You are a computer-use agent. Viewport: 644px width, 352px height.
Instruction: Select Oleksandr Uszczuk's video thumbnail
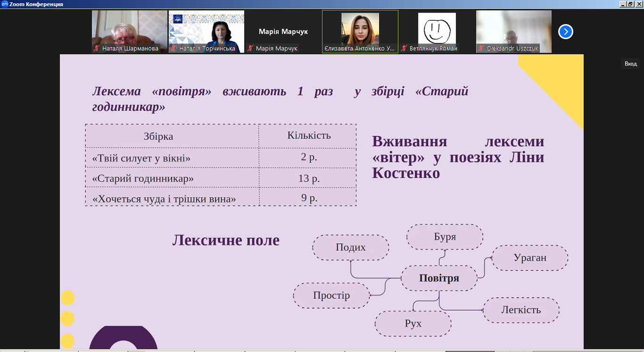click(513, 27)
